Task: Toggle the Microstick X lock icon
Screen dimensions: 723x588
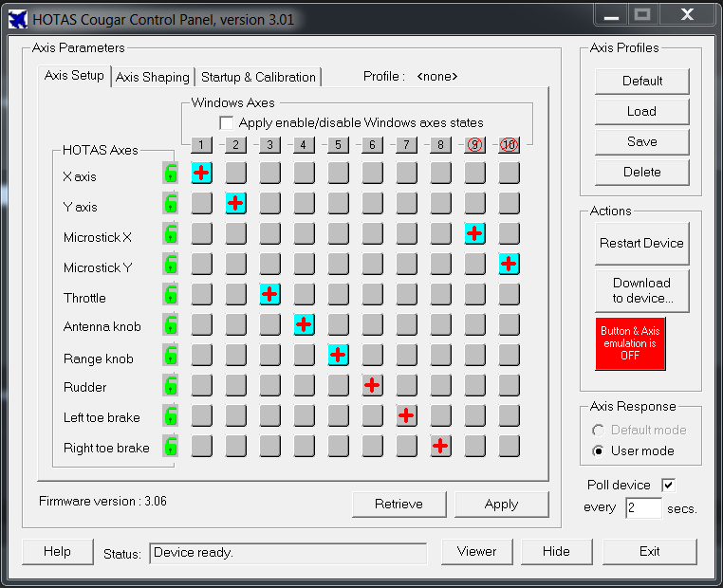Action: point(170,234)
